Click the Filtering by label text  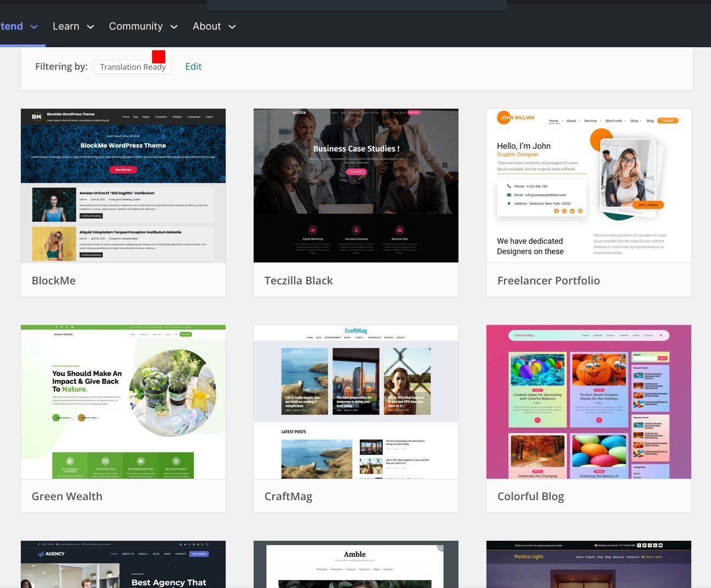pyautogui.click(x=61, y=66)
